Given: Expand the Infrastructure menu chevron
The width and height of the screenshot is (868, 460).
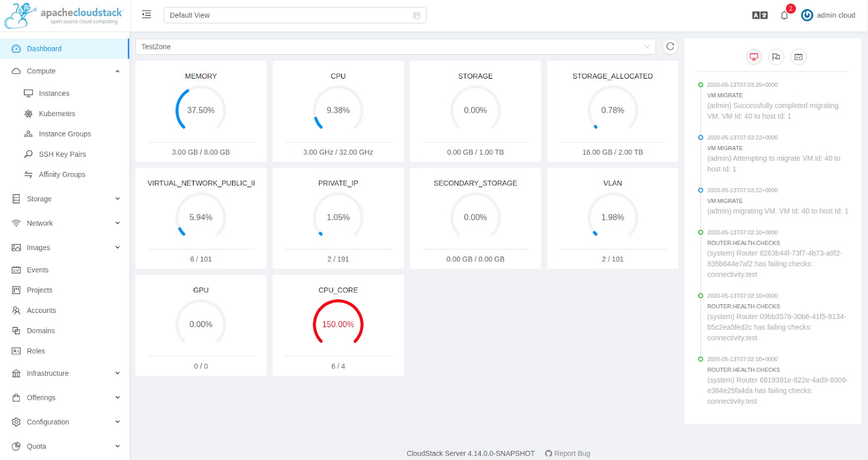Looking at the screenshot, I should (x=117, y=373).
